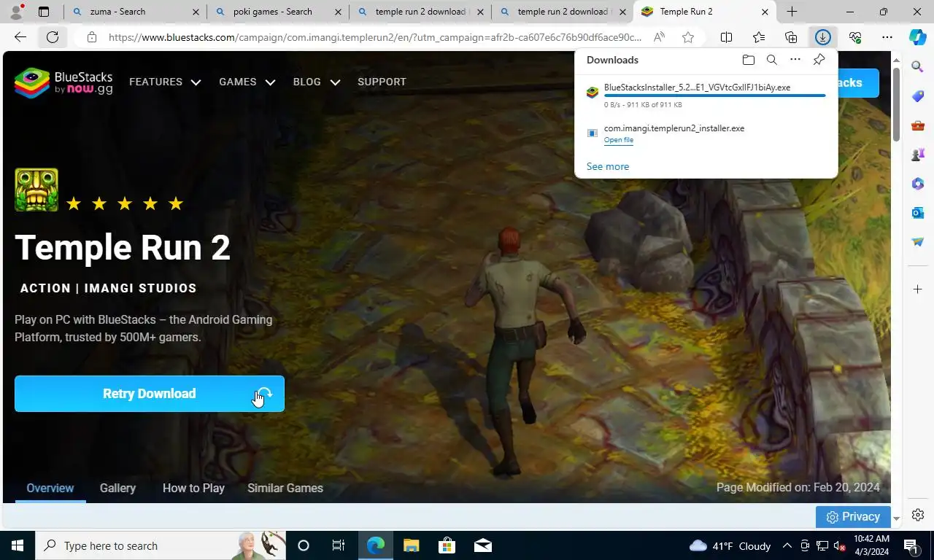
Task: Open a new browser tab
Action: click(792, 12)
